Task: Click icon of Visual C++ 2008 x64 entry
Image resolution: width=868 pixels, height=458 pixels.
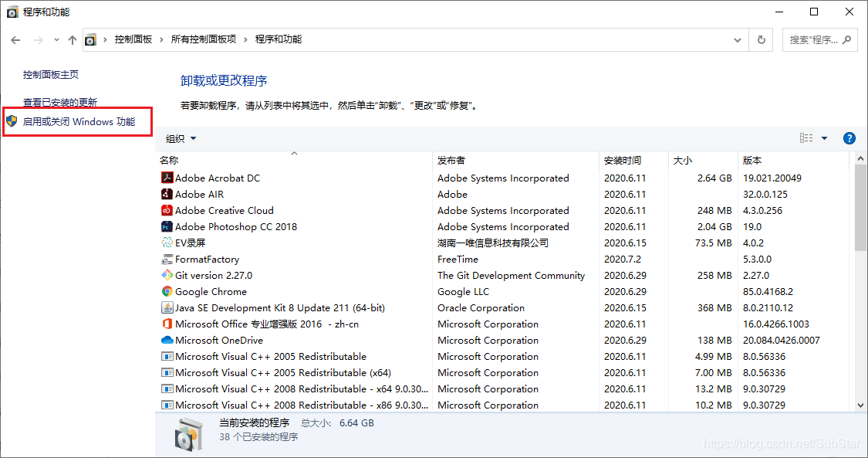Action: tap(167, 388)
